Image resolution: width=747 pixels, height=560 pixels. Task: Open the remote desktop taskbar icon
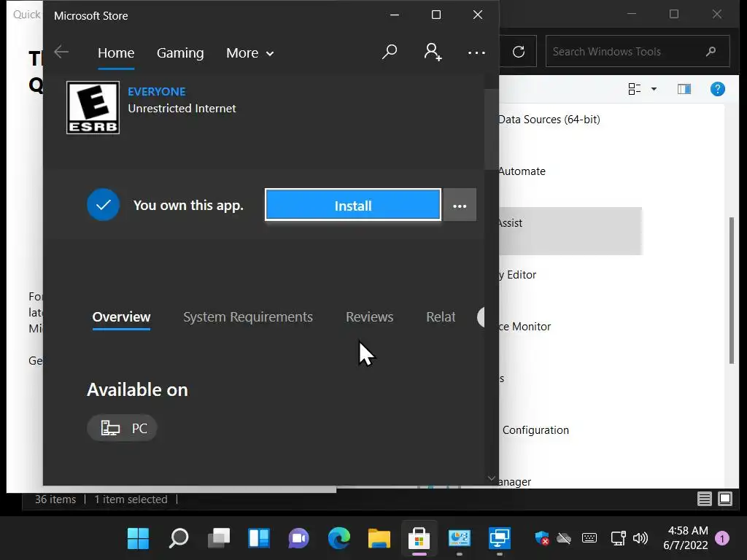click(499, 539)
